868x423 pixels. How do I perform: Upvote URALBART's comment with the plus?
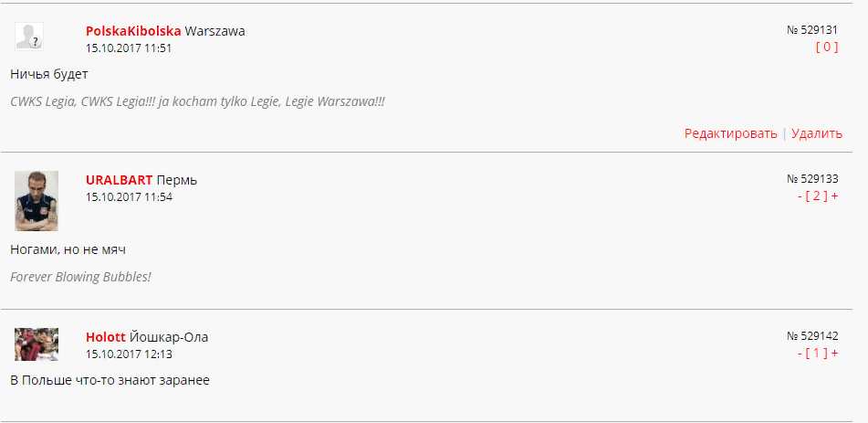(x=834, y=196)
